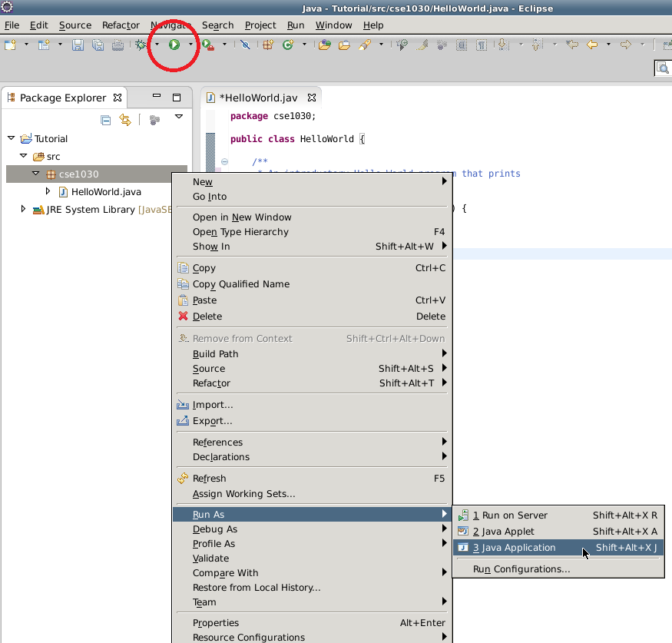The image size is (672, 643).
Task: Click the Toggle Mark Occurrences toolbar icon
Action: pyautogui.click(x=422, y=45)
